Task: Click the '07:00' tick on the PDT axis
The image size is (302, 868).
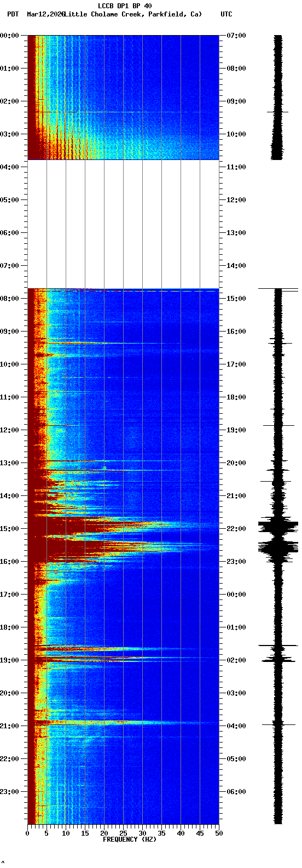Action: tap(9, 265)
